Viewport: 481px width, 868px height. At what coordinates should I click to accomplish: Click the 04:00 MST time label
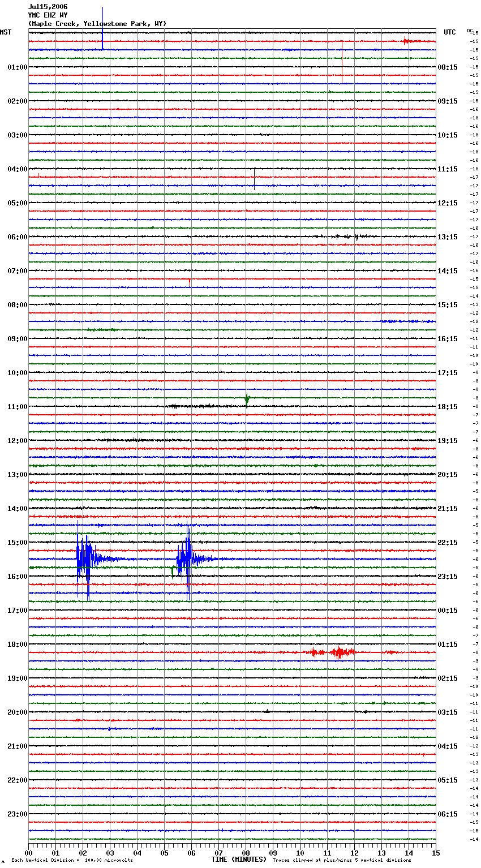coord(18,169)
